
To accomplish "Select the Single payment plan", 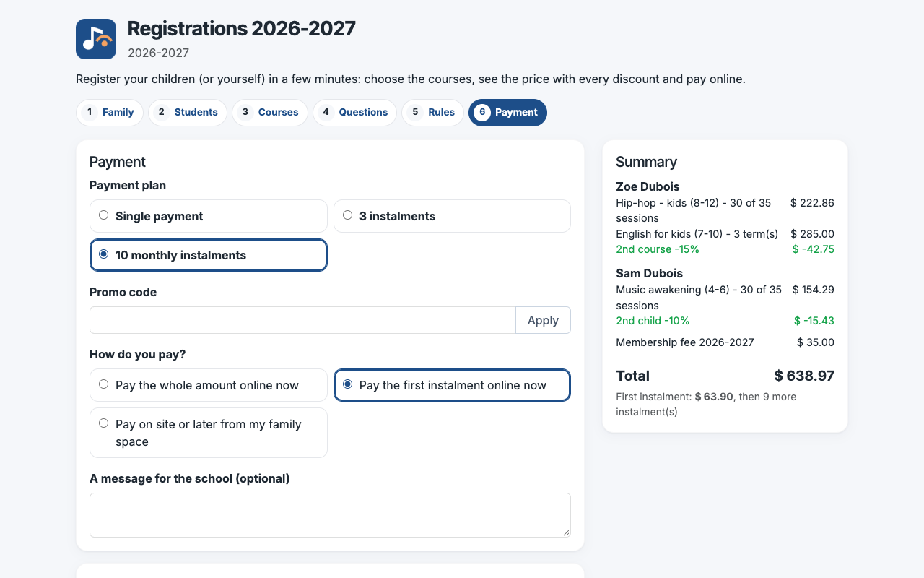I will (209, 216).
